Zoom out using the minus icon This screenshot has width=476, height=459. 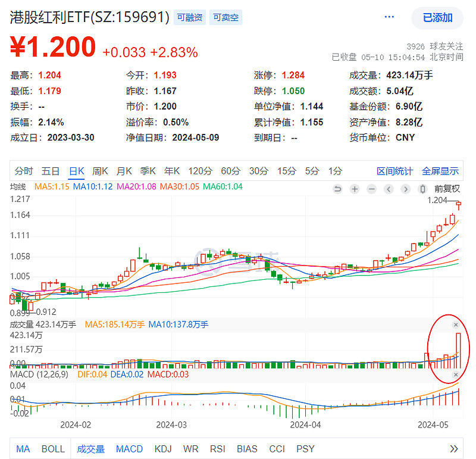pyautogui.click(x=372, y=188)
